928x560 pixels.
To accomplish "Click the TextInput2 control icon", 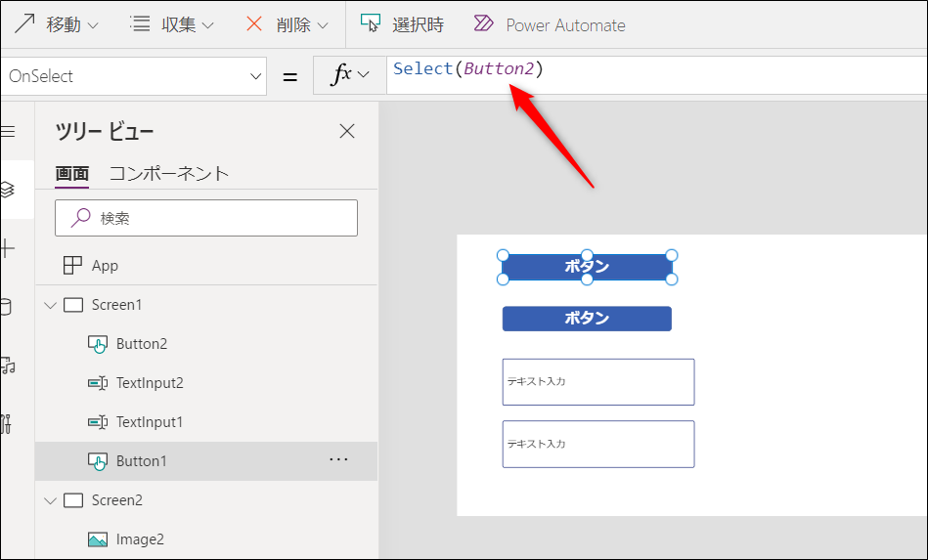I will (98, 383).
